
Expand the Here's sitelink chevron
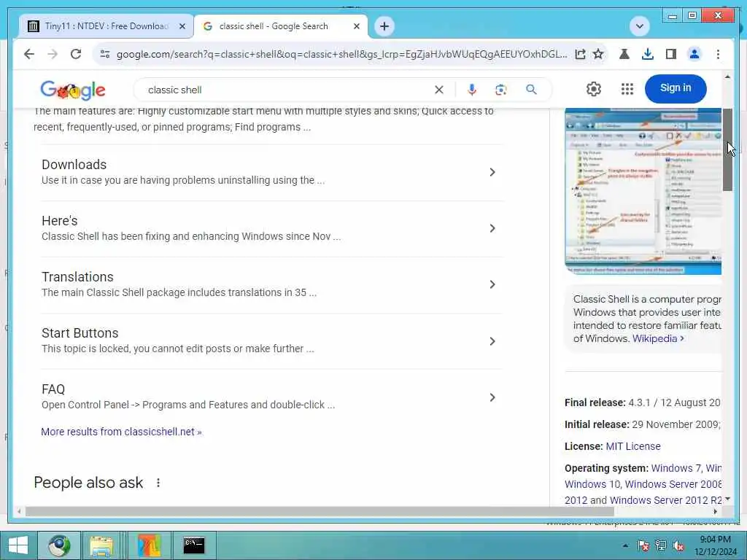(x=492, y=228)
